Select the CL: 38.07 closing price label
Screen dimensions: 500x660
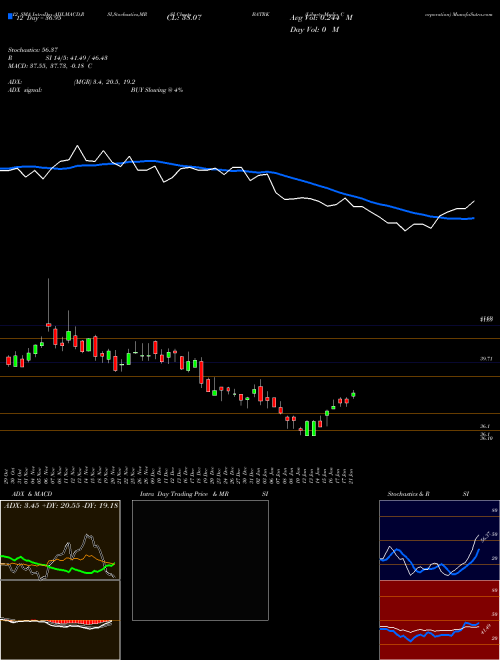tap(184, 18)
